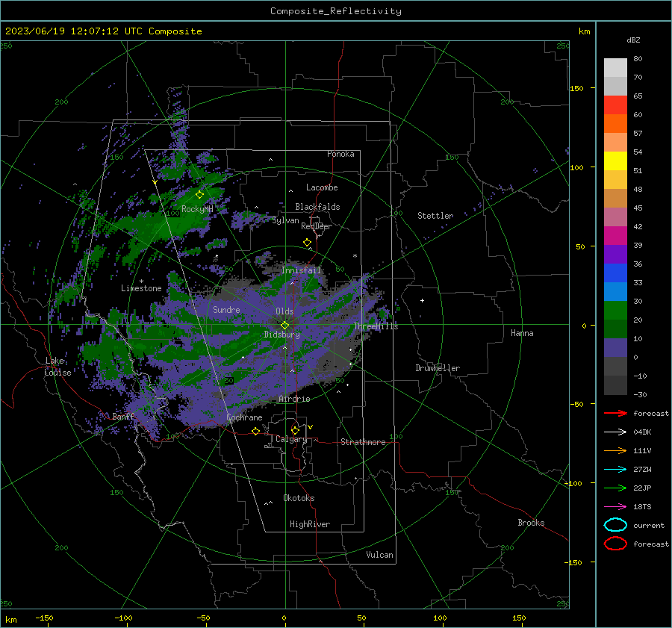Click the Hanna city label
The height and width of the screenshot is (628, 672).
(x=522, y=333)
